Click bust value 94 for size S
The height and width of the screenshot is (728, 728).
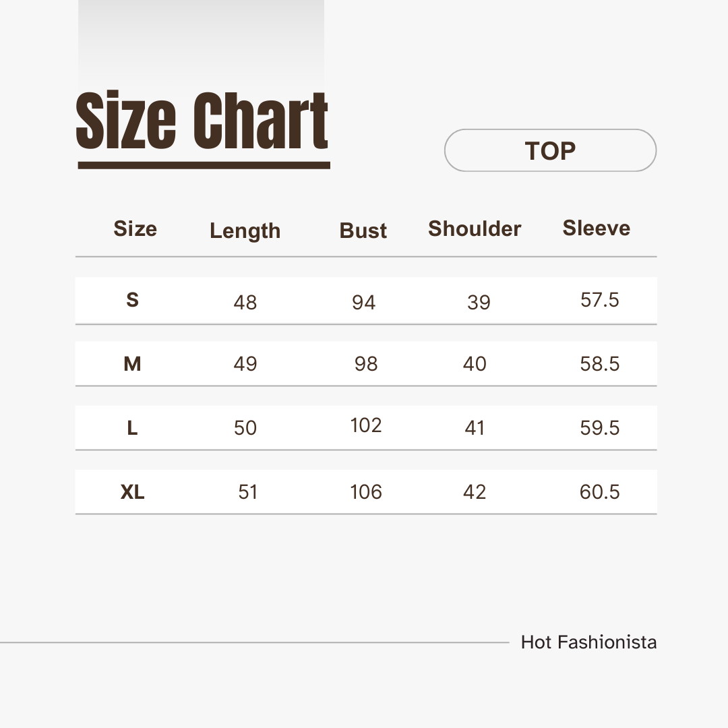pyautogui.click(x=363, y=302)
